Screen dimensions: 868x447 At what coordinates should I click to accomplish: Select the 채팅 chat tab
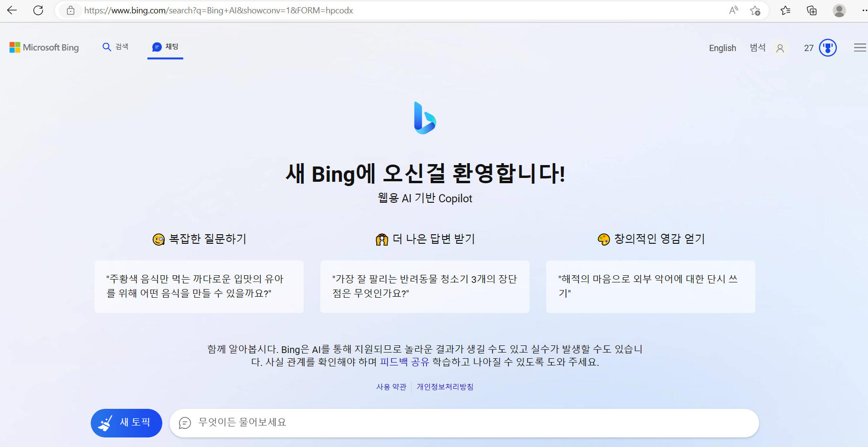pos(165,47)
